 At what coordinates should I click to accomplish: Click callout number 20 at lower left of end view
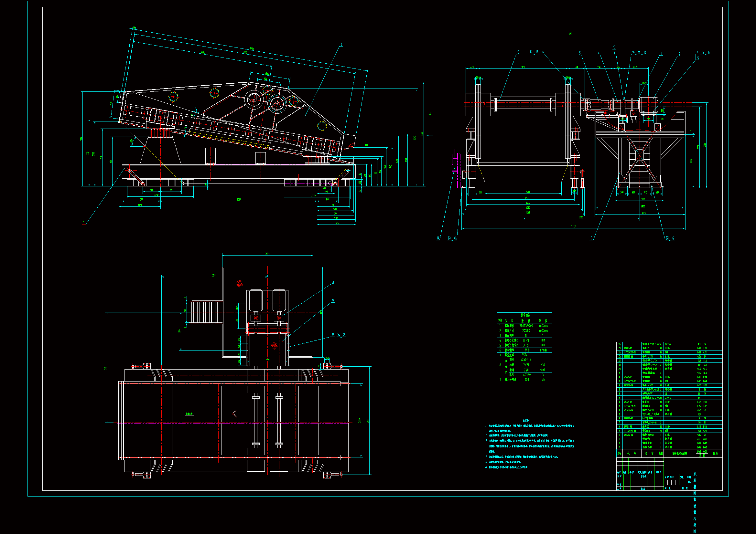438,238
